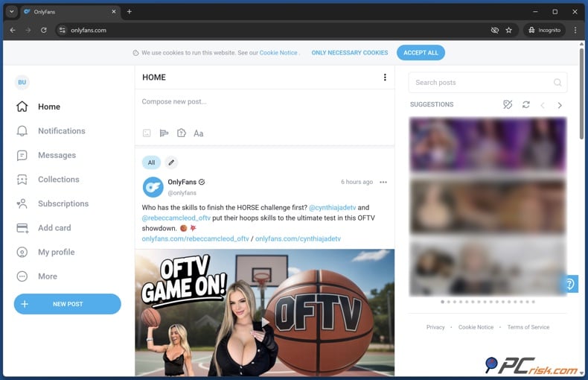Image resolution: width=588 pixels, height=380 pixels.
Task: Play the OFTV Game On video
Action: coord(265,322)
